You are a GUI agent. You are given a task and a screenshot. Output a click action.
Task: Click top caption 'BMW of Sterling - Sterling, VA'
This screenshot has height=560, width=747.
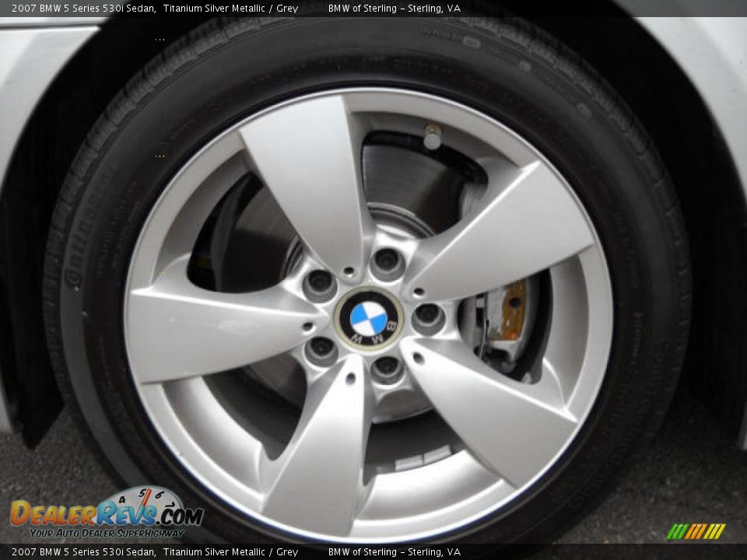pos(395,8)
